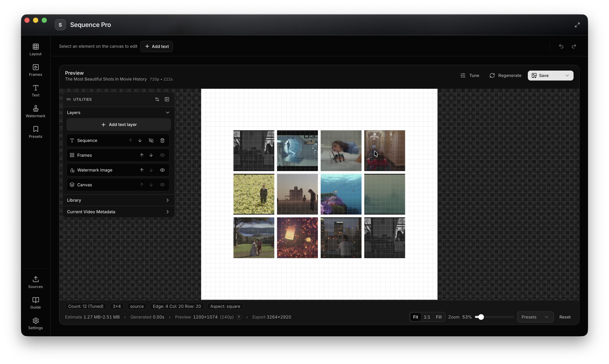Open the Layout sidebar section
This screenshot has width=609, height=364.
pyautogui.click(x=35, y=49)
